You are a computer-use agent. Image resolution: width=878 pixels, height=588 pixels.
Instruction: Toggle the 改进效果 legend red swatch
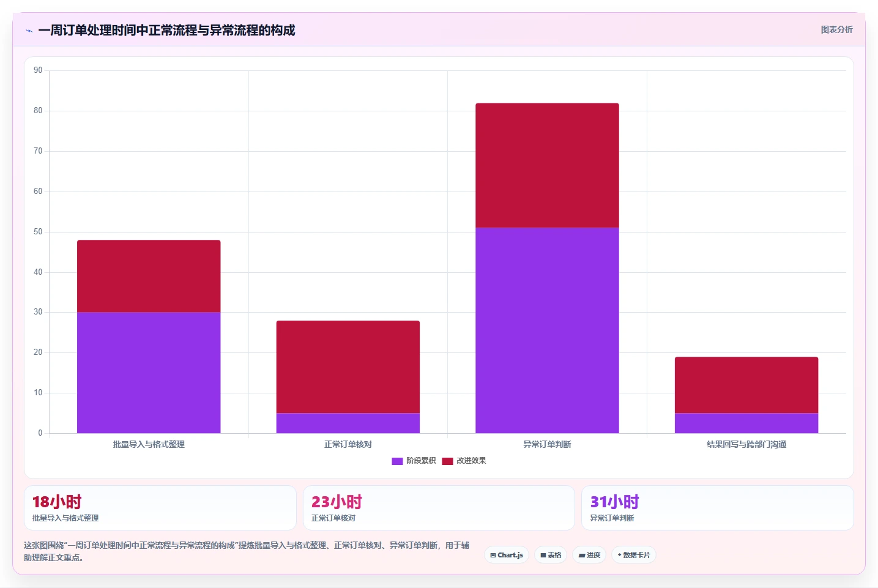coord(447,461)
